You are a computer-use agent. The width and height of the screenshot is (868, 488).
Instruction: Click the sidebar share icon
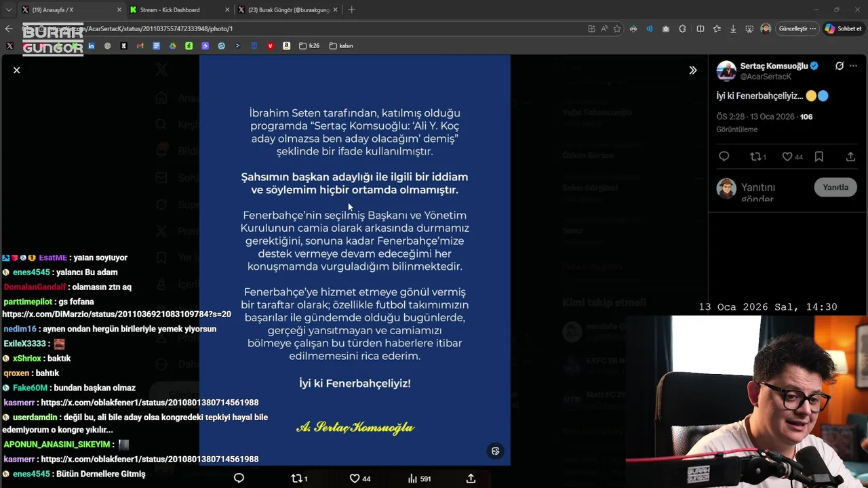850,157
